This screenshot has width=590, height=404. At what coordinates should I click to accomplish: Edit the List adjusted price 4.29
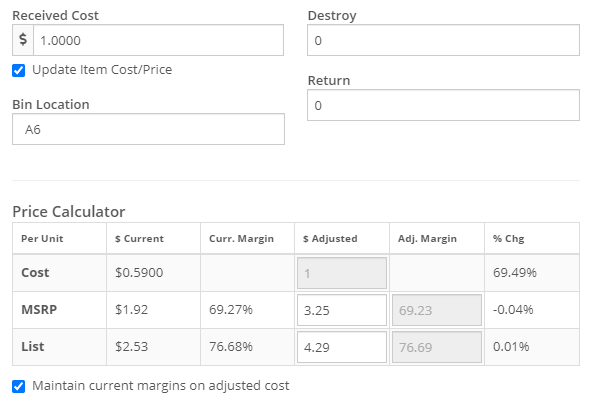[x=342, y=347]
